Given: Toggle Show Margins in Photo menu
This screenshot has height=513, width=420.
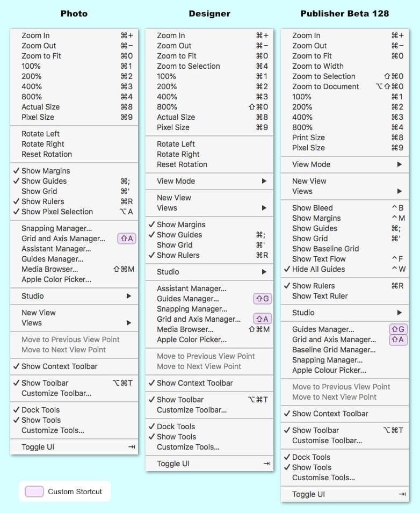Looking at the screenshot, I should point(74,171).
